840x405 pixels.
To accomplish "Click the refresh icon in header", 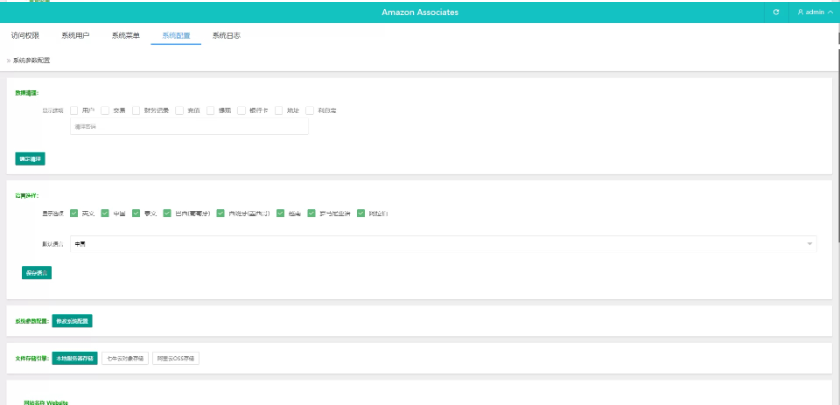I will [x=776, y=12].
